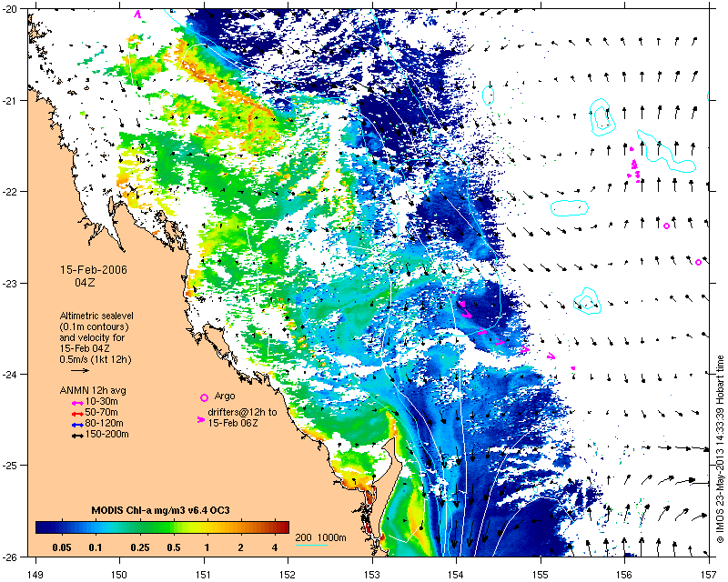Click the -24 latitude axis label
This screenshot has height=582, width=728.
[10, 374]
